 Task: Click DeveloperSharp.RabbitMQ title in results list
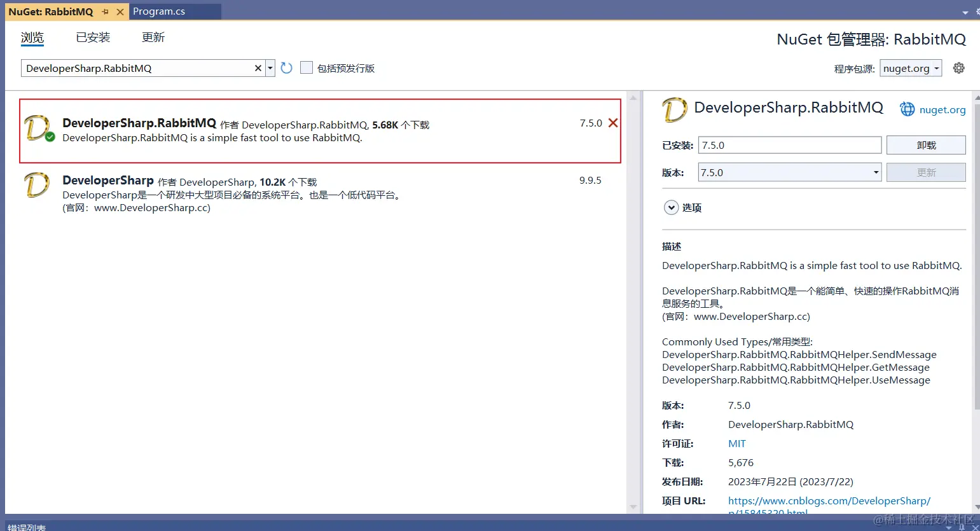[x=139, y=123]
